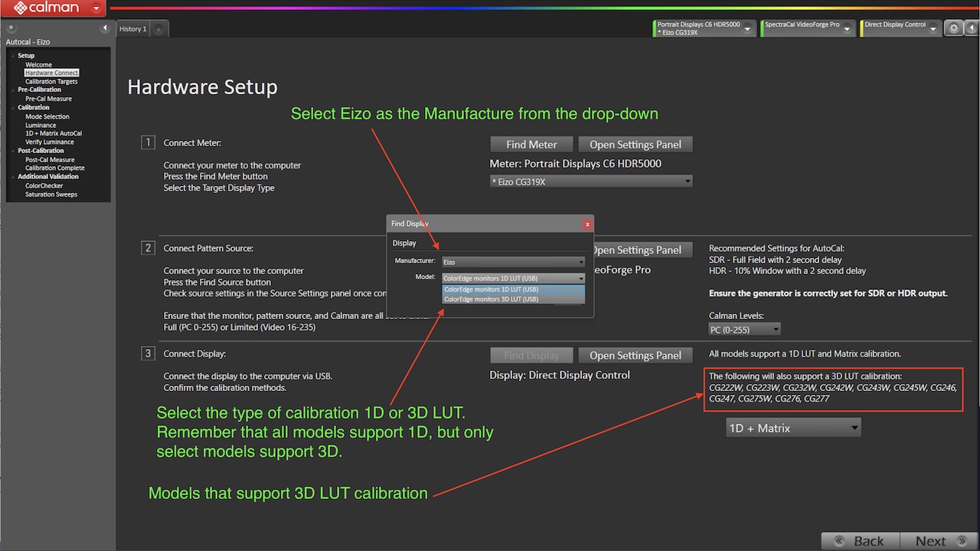980x551 pixels.
Task: Open Settings Panel for the meter
Action: 635,144
